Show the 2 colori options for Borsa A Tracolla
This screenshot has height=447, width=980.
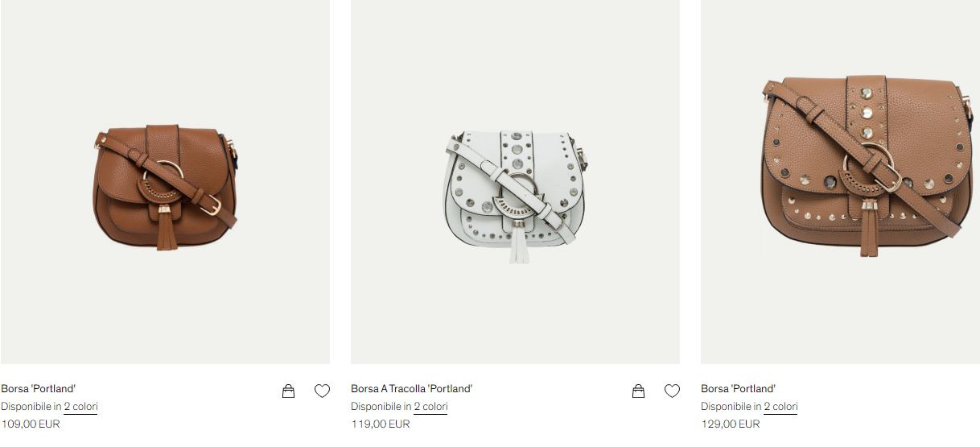tap(430, 407)
